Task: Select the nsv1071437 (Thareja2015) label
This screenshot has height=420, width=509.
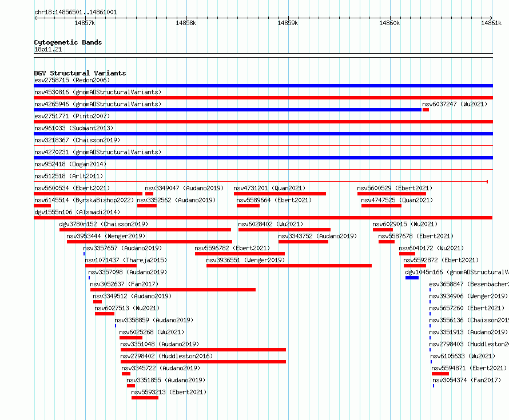Action: tap(126, 260)
